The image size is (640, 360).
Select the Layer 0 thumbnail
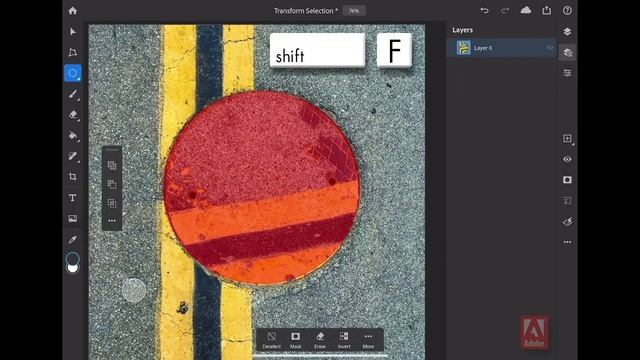click(x=464, y=48)
